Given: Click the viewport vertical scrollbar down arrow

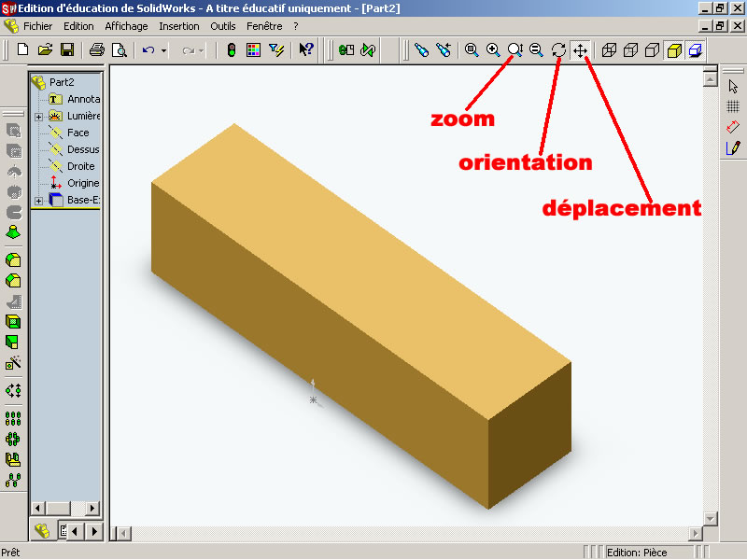Looking at the screenshot, I should point(711,519).
